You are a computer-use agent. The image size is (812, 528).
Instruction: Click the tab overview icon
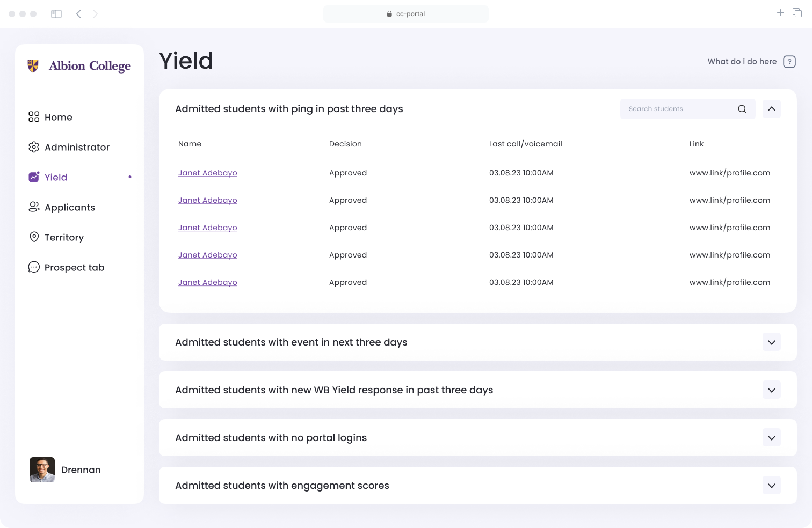click(798, 13)
